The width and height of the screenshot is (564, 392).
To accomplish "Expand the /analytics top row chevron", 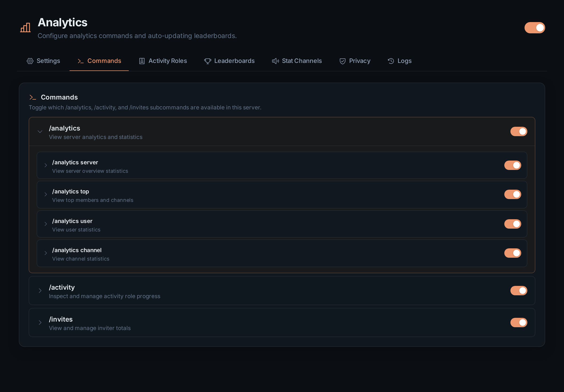I will (46, 195).
